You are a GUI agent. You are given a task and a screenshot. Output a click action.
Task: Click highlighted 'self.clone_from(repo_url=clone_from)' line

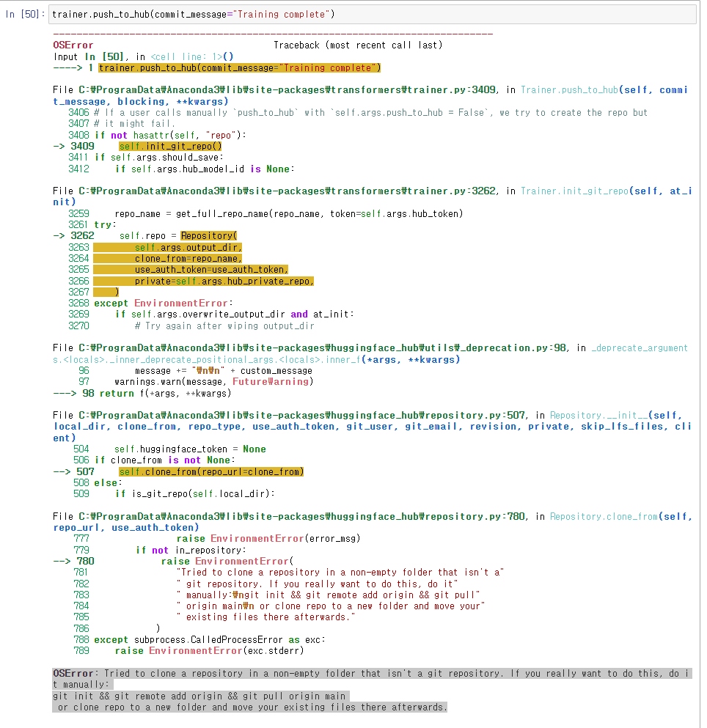(211, 471)
